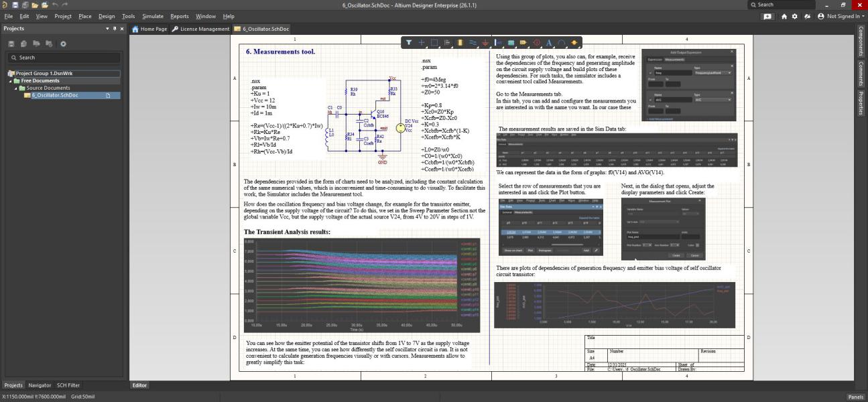The height and width of the screenshot is (402, 868).
Task: Toggle the cloud connection status icon
Action: click(807, 16)
